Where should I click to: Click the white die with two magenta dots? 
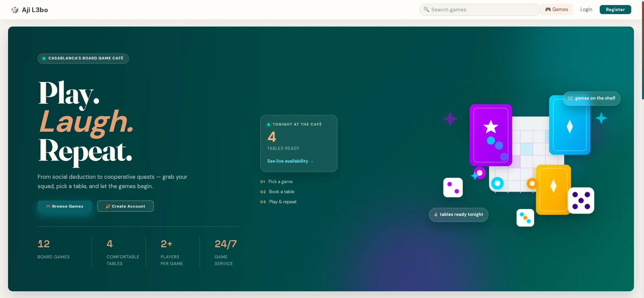point(453,187)
